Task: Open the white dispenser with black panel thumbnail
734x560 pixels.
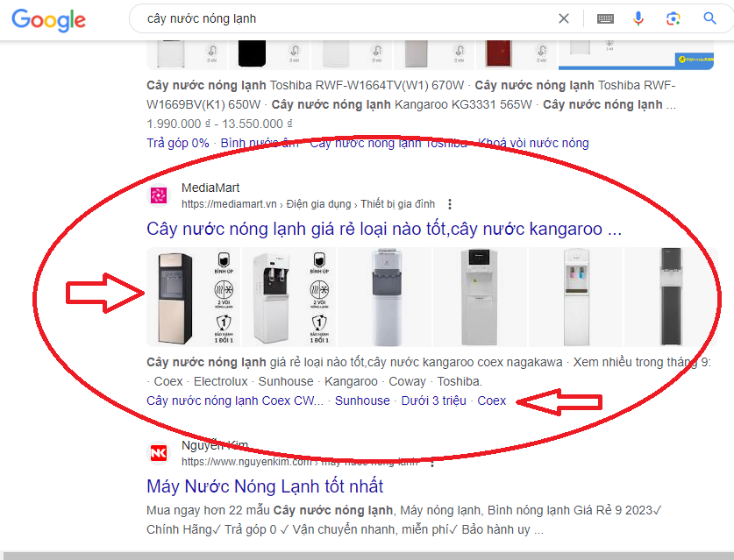Action: tap(289, 297)
